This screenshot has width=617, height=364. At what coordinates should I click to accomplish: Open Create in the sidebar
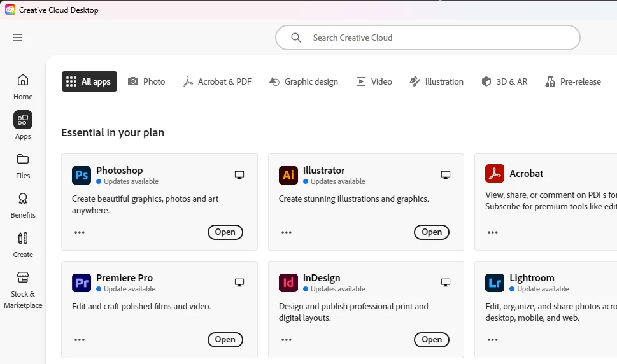tap(23, 245)
